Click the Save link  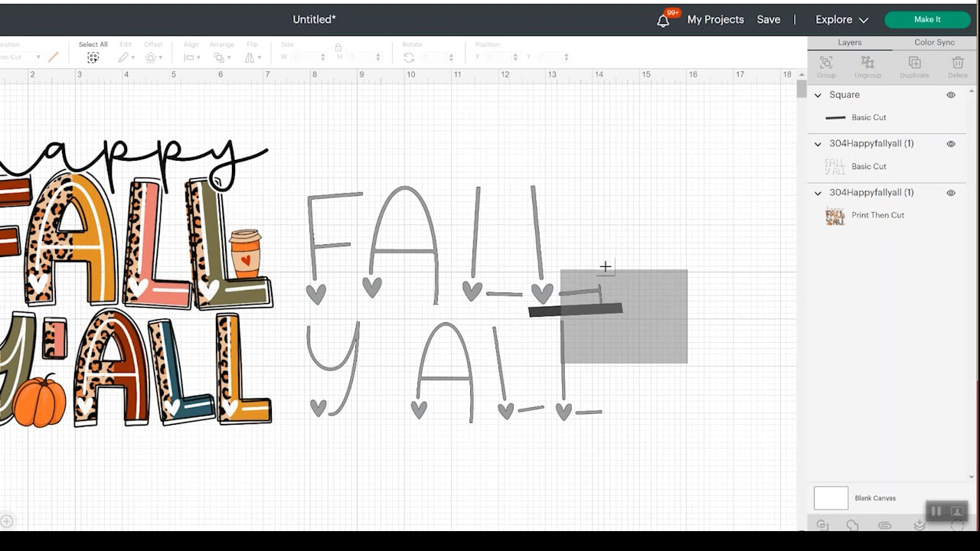click(x=768, y=20)
